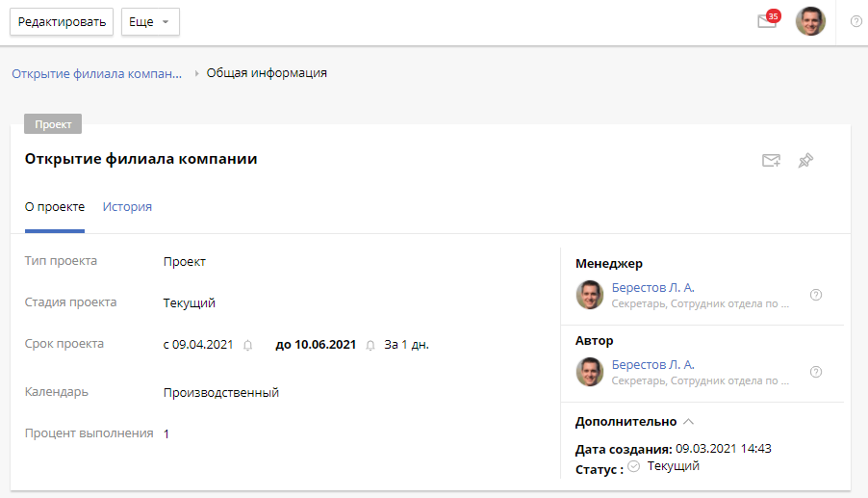Click the user avatar in top bar
868x498 pixels.
[x=810, y=21]
